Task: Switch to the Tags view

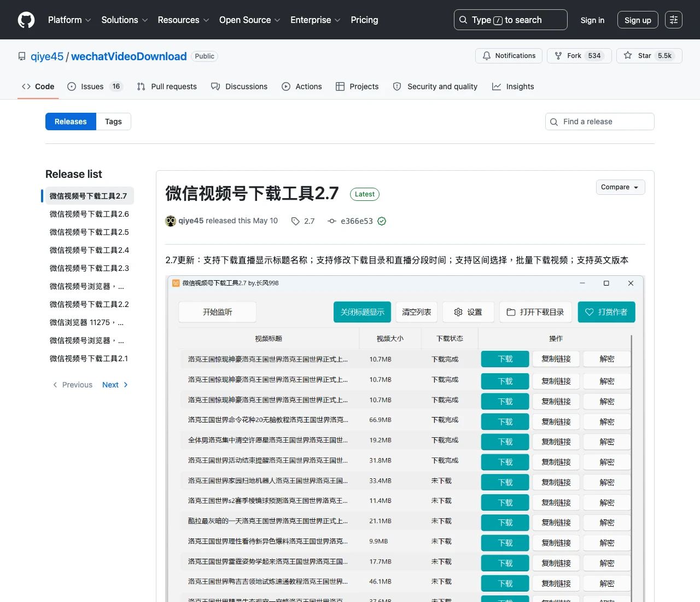Action: pyautogui.click(x=113, y=121)
